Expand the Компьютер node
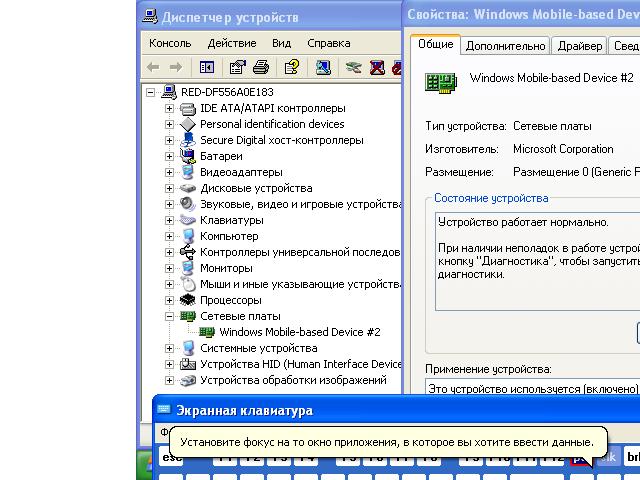This screenshot has height=480, width=640. click(x=169, y=236)
